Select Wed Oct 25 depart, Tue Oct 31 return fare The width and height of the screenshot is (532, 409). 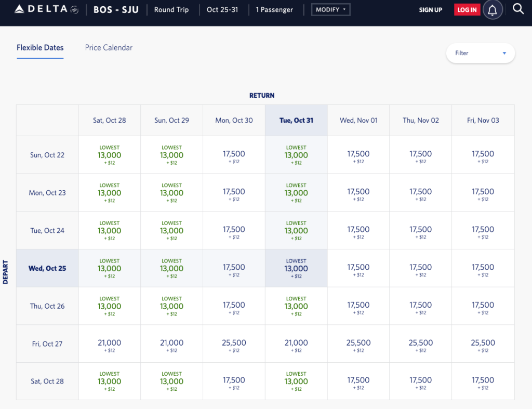[296, 268]
